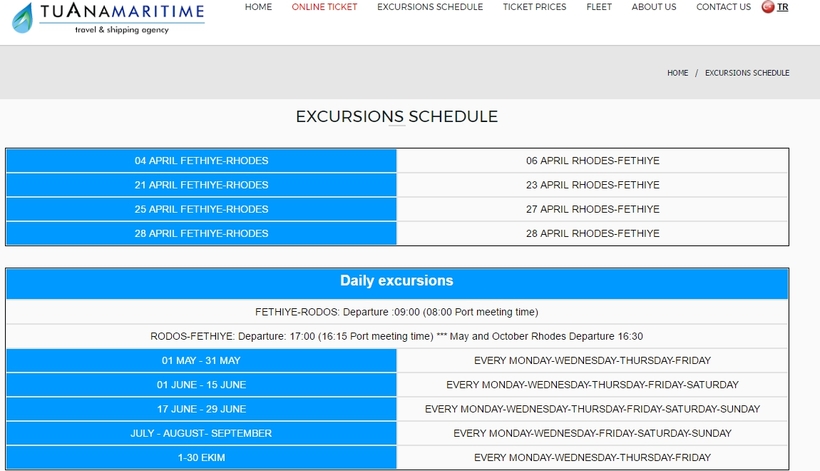Click the HOME breadcrumb link
The width and height of the screenshot is (820, 471).
click(x=678, y=73)
